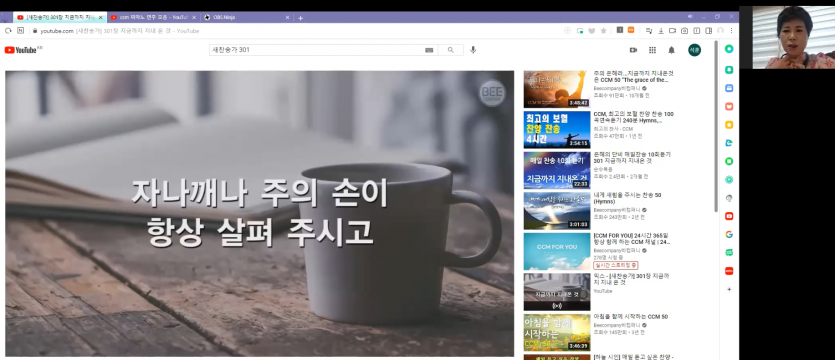The height and width of the screenshot is (360, 835).
Task: Open the CCM FOR YOU live stream thumbnail
Action: tap(556, 251)
